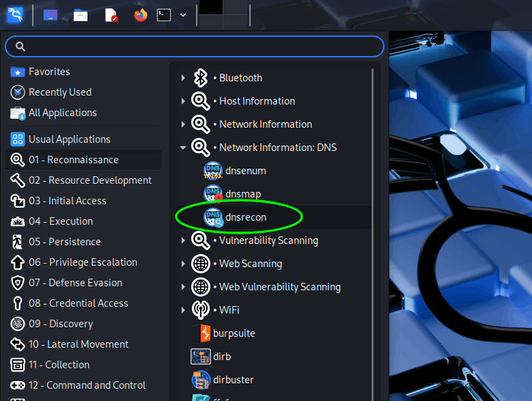The height and width of the screenshot is (401, 532).
Task: Launch Firefox from the top panel
Action: click(x=141, y=15)
